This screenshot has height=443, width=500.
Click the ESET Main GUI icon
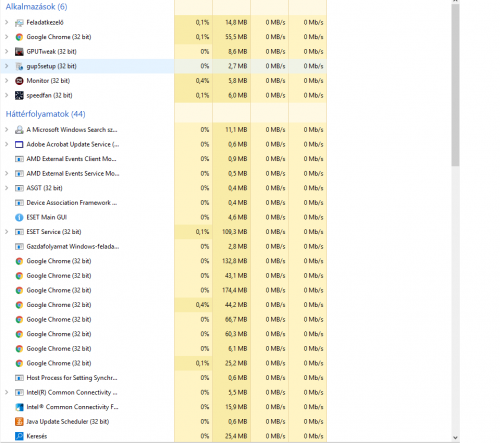[x=19, y=218]
